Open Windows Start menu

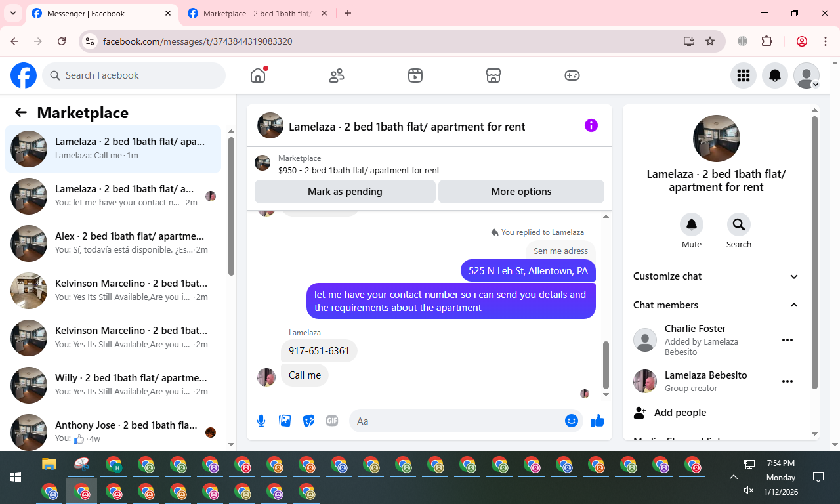(x=16, y=478)
